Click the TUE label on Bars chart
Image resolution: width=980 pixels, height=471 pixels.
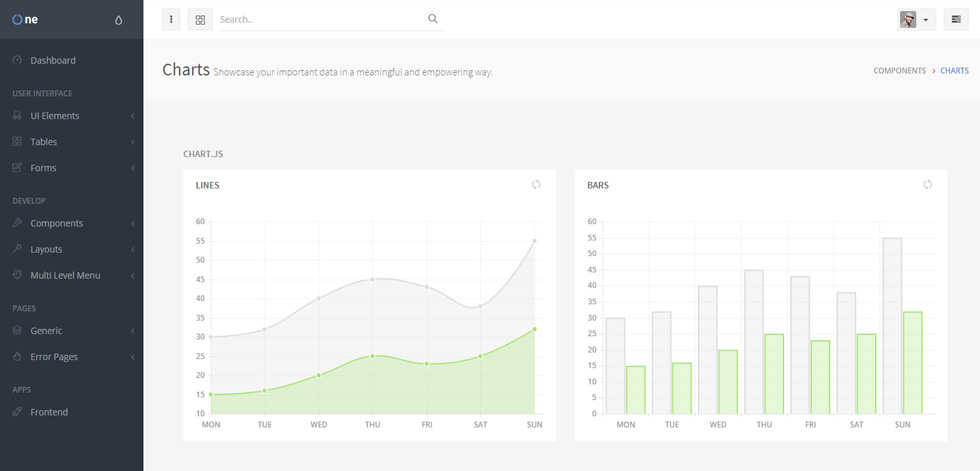click(x=672, y=425)
